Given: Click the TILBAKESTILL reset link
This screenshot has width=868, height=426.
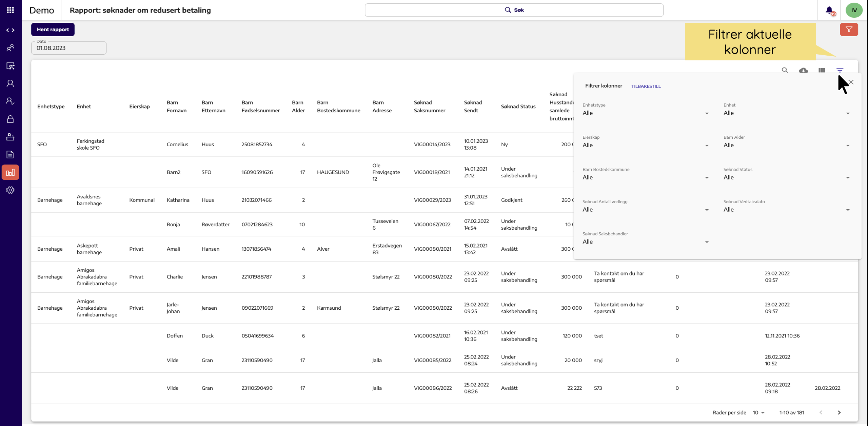Looking at the screenshot, I should [x=646, y=86].
